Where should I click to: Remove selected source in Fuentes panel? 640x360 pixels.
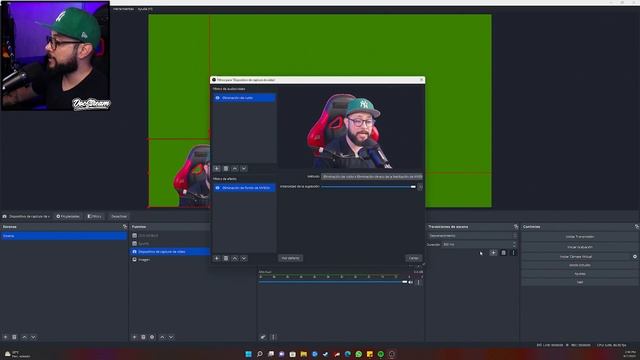[x=143, y=337]
